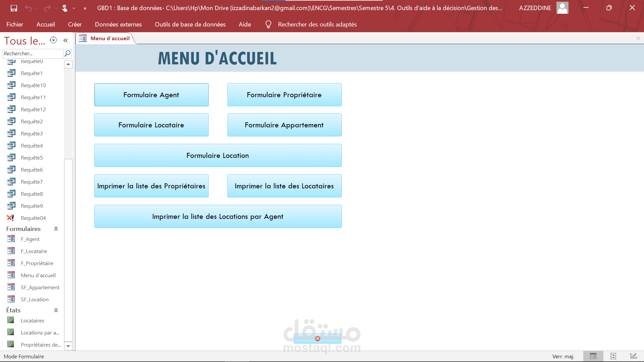Open the Aide ribbon tab

[x=245, y=24]
